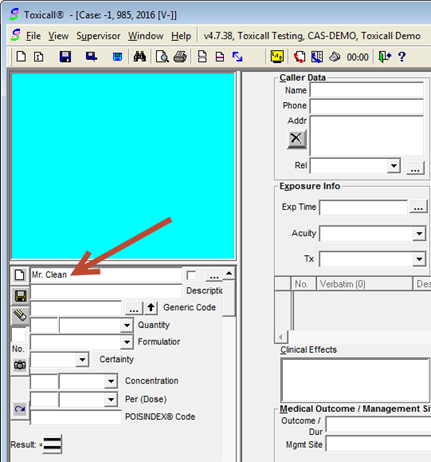Click the No. column header in verbatim grid
Screen dimensions: 431x462
pos(304,284)
